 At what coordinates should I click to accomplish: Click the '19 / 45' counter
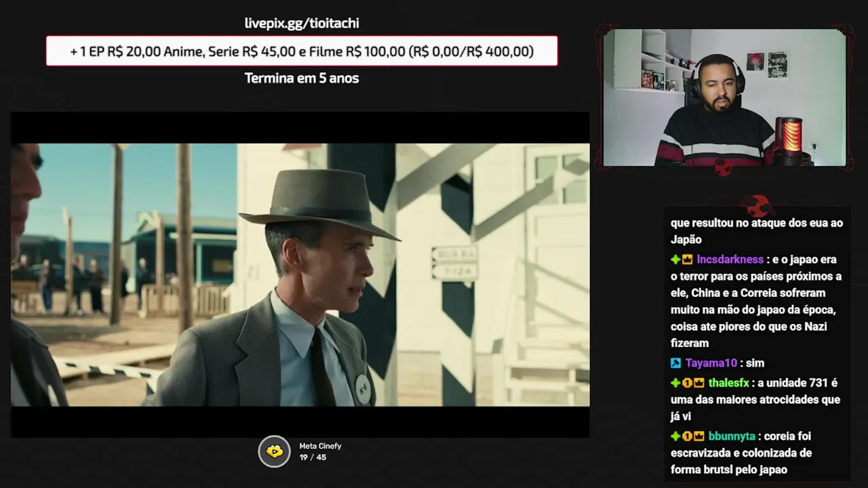click(x=313, y=457)
